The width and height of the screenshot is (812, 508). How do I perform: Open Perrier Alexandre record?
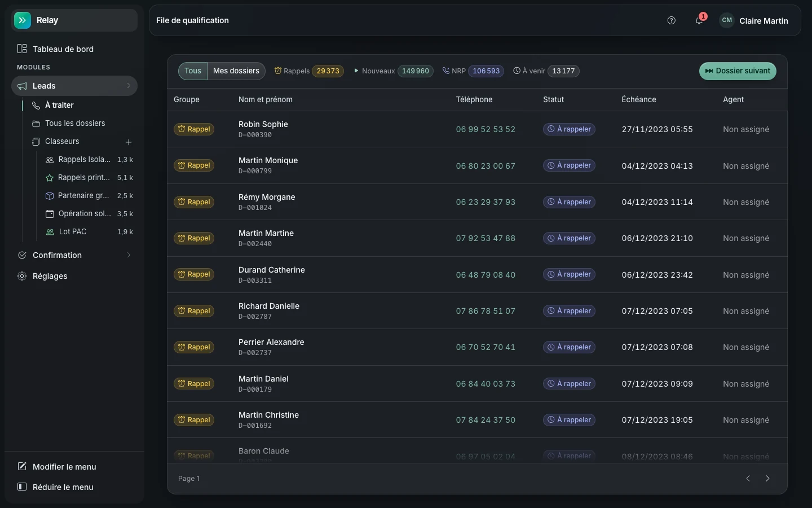271,342
